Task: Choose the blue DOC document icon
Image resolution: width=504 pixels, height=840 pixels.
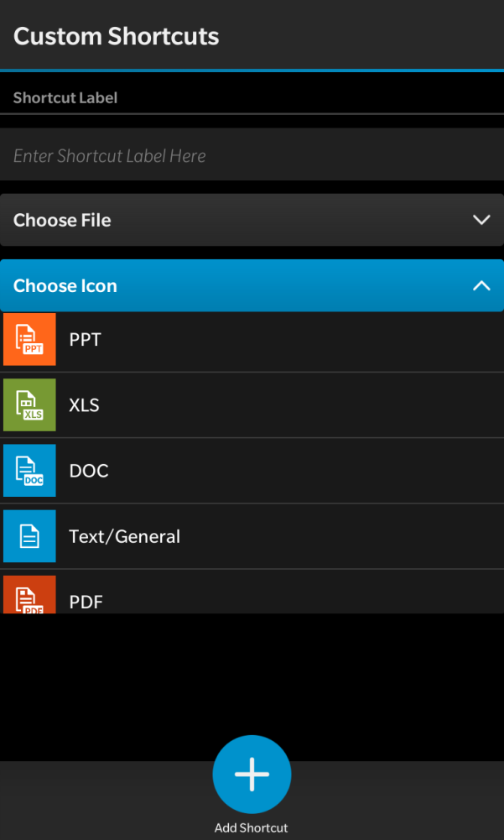Action: coord(29,470)
